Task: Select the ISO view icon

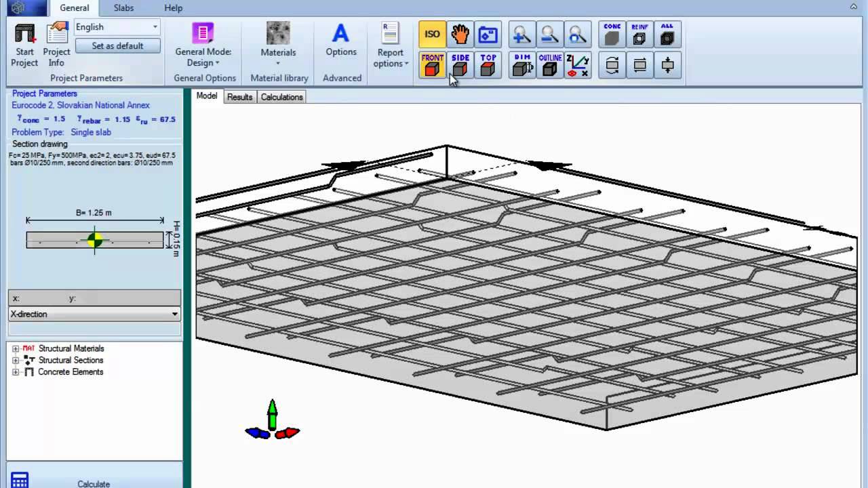Action: pyautogui.click(x=431, y=33)
